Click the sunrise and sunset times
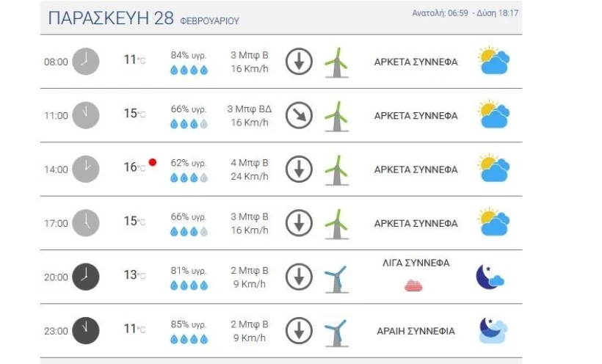This screenshot has width=602, height=364. (465, 13)
